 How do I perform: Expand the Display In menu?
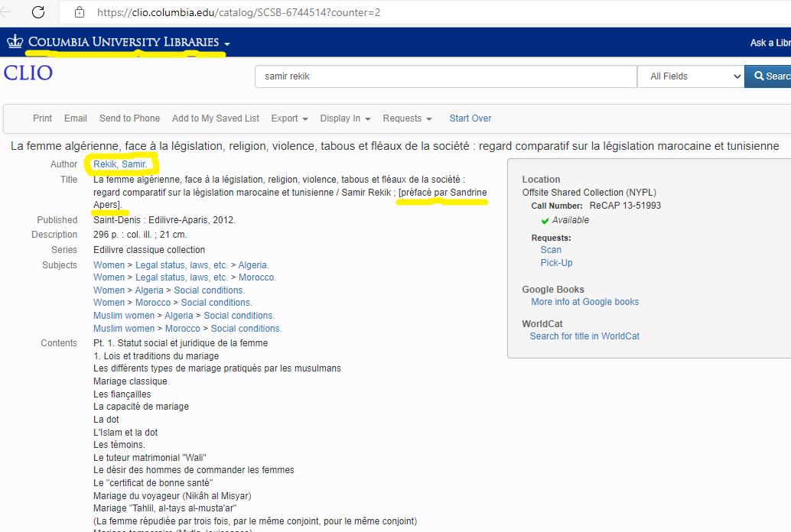coord(346,118)
